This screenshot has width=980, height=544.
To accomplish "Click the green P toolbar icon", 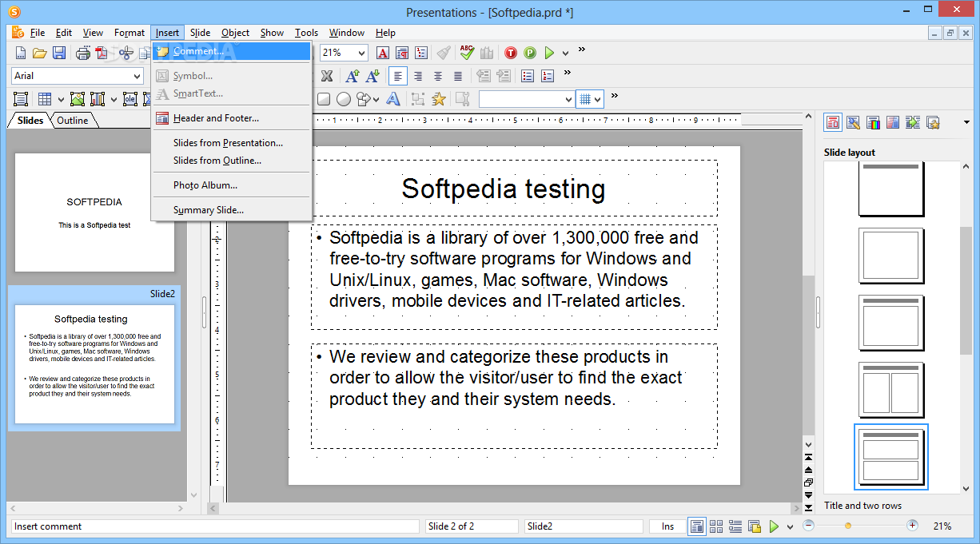I will pos(530,53).
